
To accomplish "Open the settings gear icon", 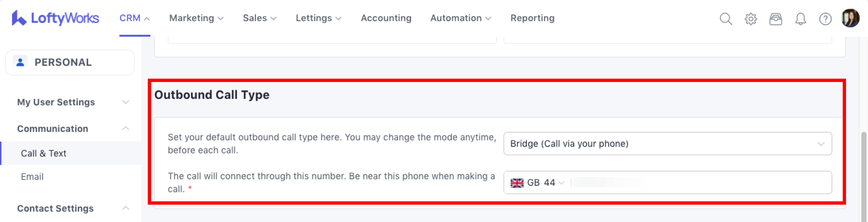I will [x=751, y=19].
